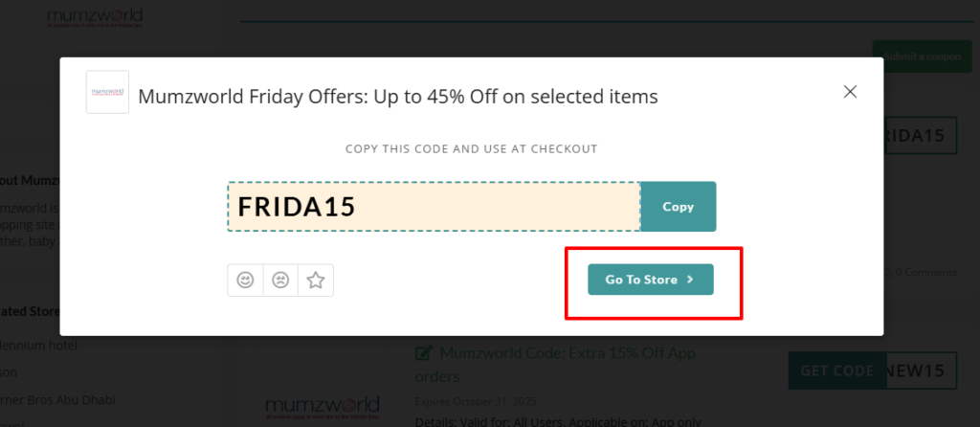Open the Millennium hotel related store link

click(x=43, y=345)
